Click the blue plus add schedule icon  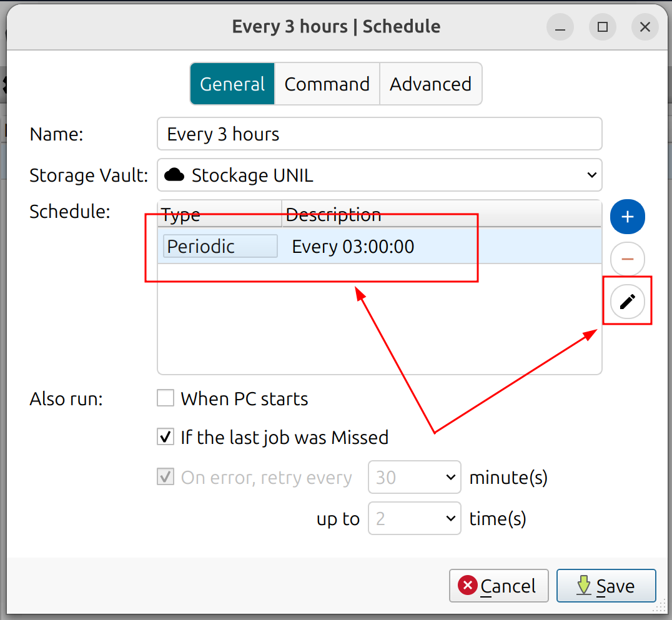click(627, 217)
